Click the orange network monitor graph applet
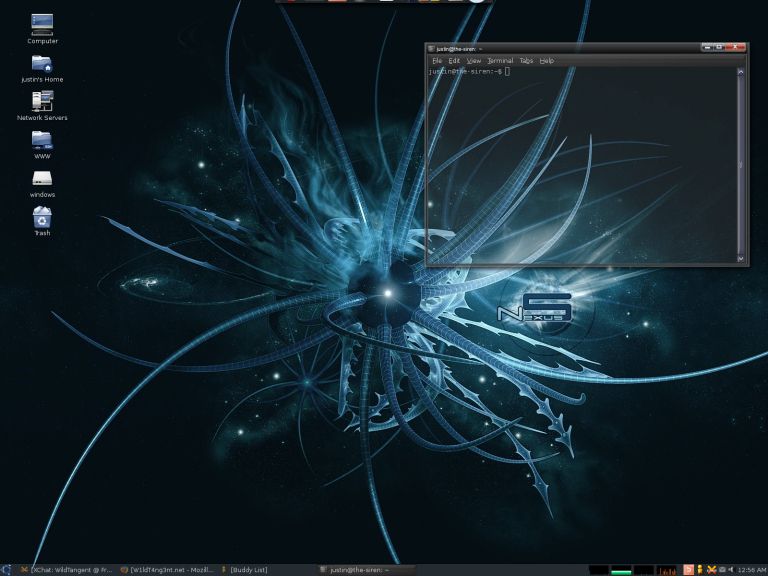 [668, 570]
